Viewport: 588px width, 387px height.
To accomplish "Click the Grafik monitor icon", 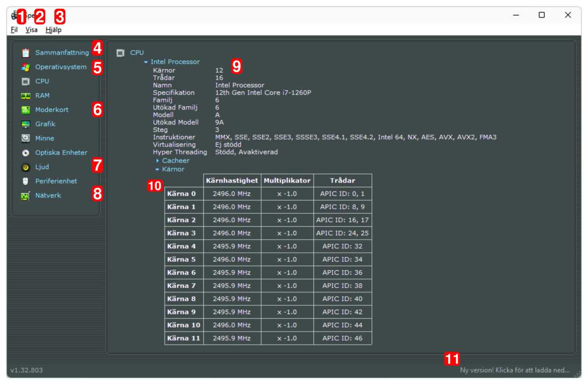I will tap(25, 124).
